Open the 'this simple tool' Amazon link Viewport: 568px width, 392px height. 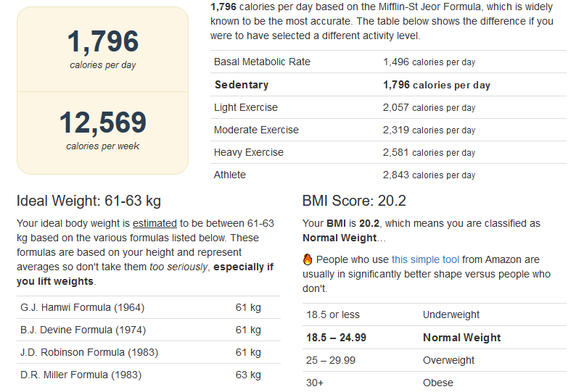(425, 259)
